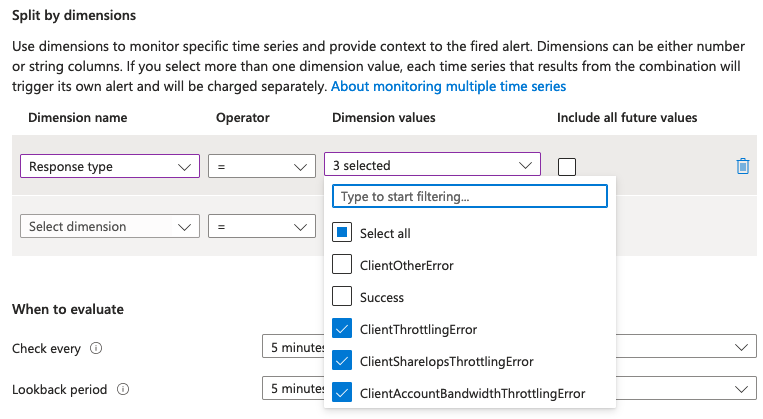Uncheck ClientShareIopsThrottlingError value

tap(342, 361)
